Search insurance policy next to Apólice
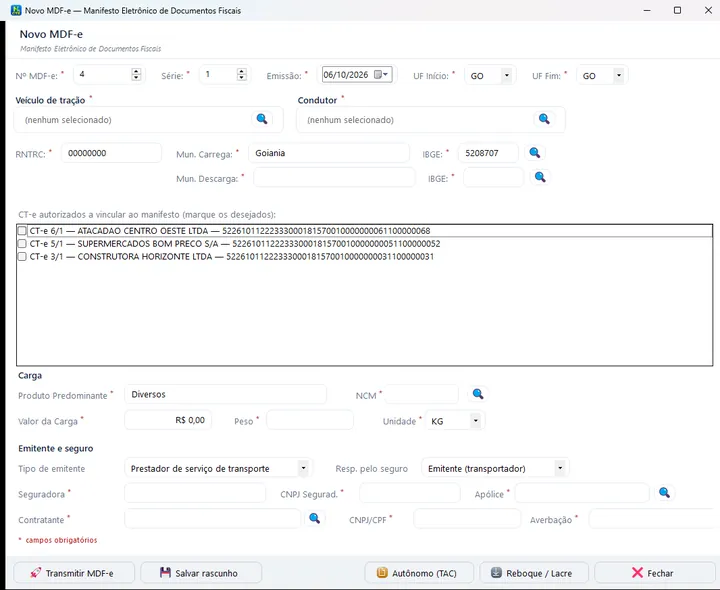720x590 pixels. (x=664, y=493)
